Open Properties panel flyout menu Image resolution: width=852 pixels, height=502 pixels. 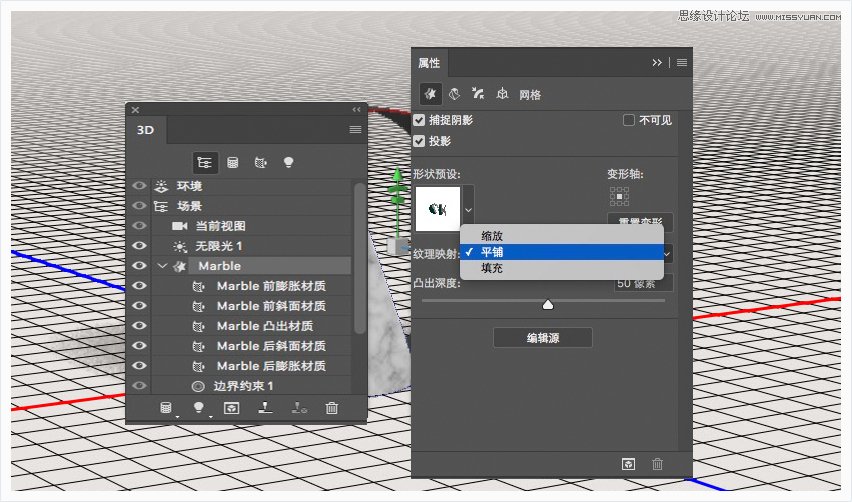tap(682, 63)
